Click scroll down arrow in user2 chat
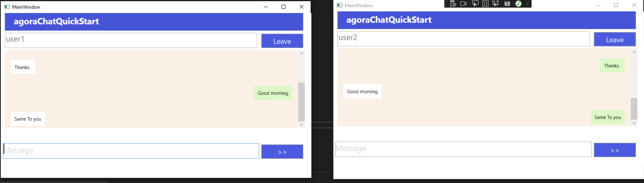Viewport: 644px width, 183px height. (x=634, y=123)
